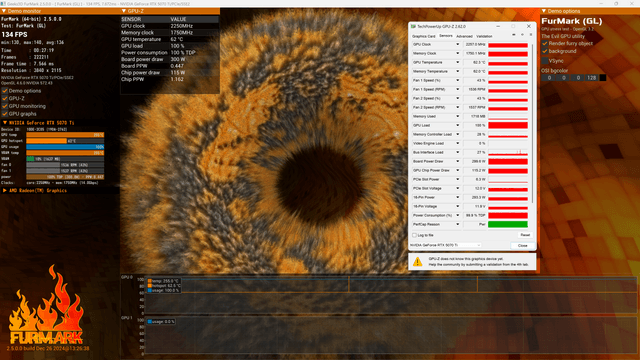Collapse the NVIDIA GeForce RTX 5070 Ti section

pyautogui.click(x=5, y=122)
